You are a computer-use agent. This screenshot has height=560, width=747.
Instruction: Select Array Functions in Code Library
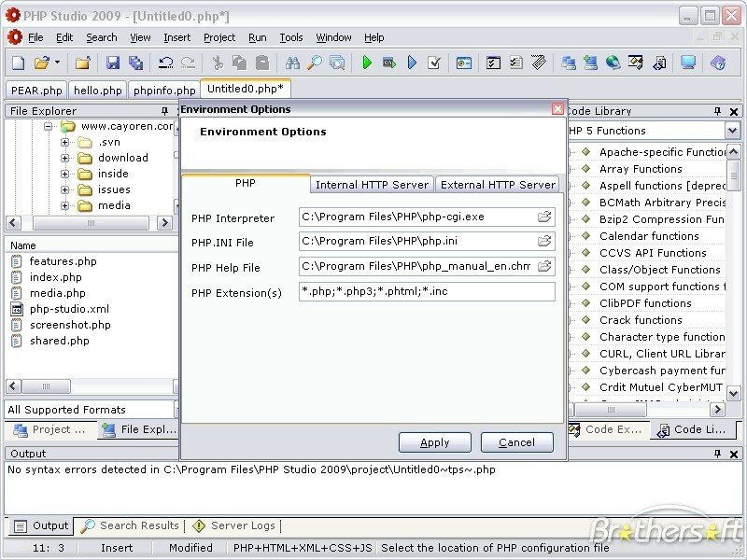point(641,169)
